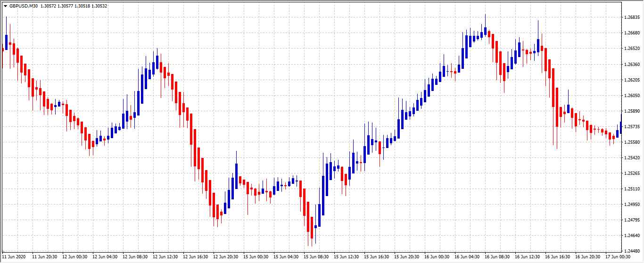Click the 1.26050 price scale label
This screenshot has width=644, height=263.
[x=631, y=96]
